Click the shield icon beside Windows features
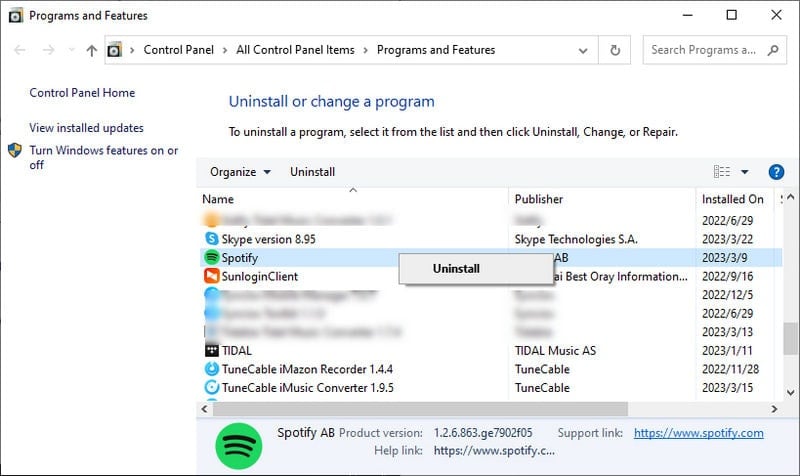The width and height of the screenshot is (800, 476). (x=15, y=150)
